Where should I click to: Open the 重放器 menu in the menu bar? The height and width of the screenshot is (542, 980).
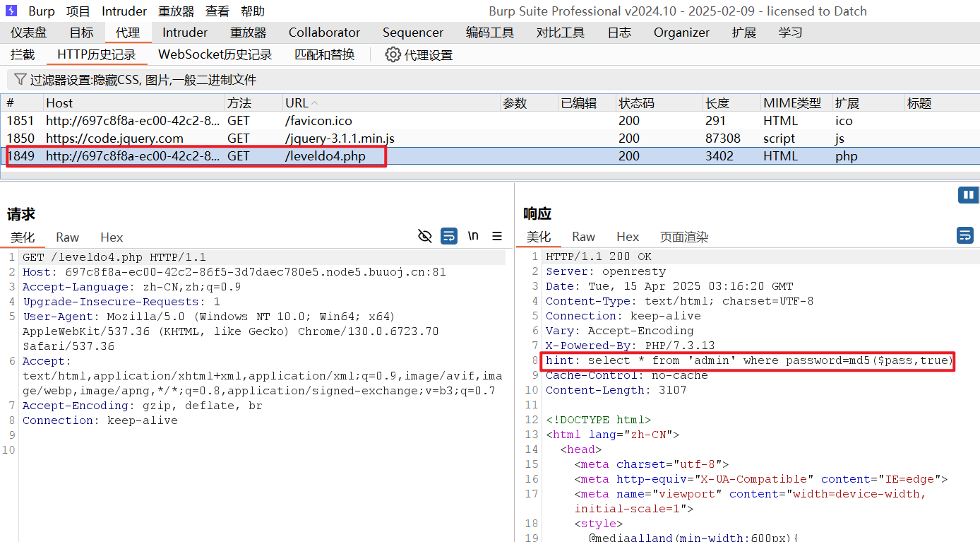pos(177,11)
